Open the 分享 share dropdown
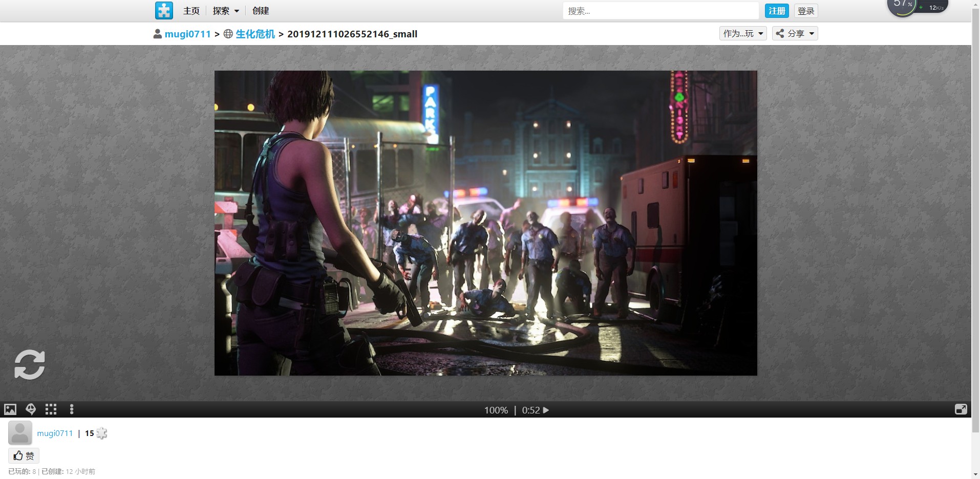The height and width of the screenshot is (479, 980). coord(795,33)
